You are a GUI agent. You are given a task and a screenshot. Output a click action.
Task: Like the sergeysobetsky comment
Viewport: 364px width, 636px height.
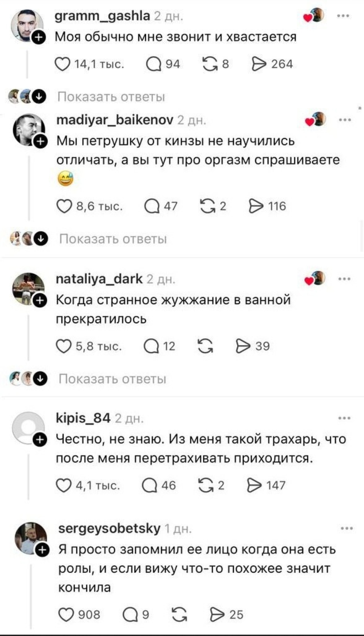65,614
